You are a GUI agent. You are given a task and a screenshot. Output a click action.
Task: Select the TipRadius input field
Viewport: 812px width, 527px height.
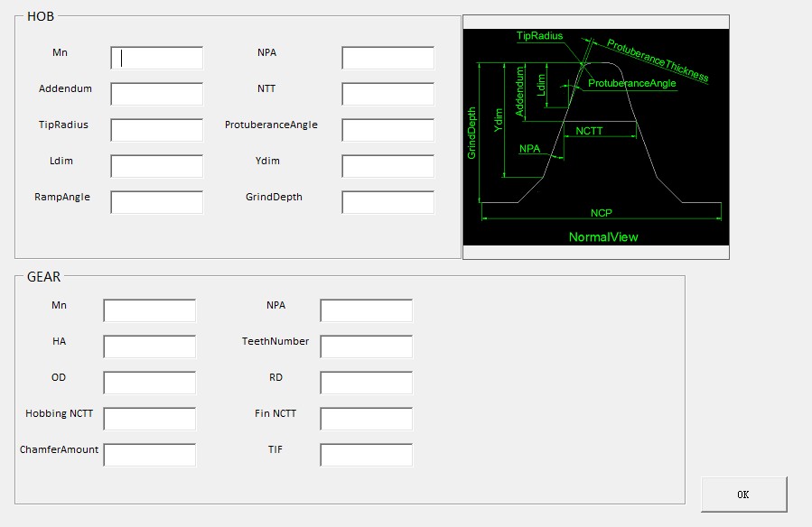click(156, 130)
